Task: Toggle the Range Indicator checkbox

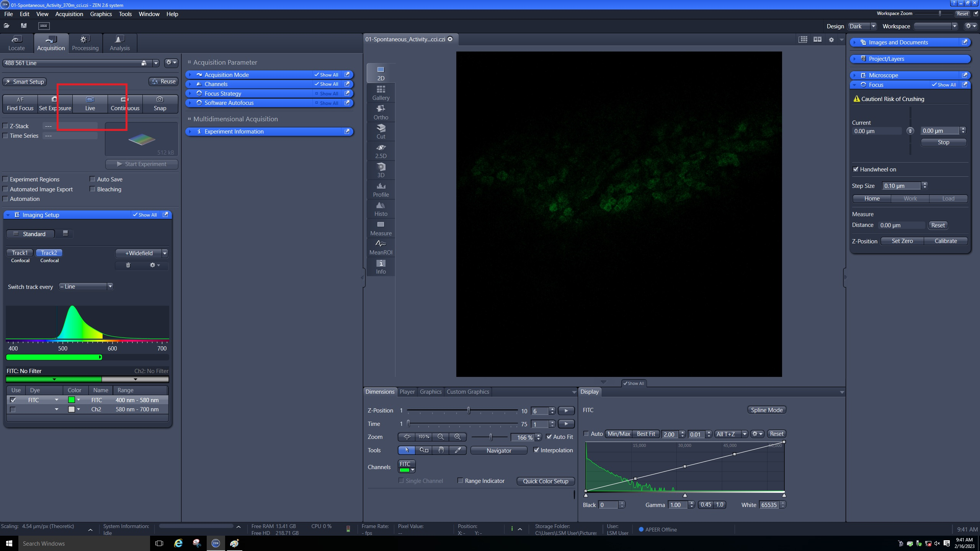Action: (461, 481)
